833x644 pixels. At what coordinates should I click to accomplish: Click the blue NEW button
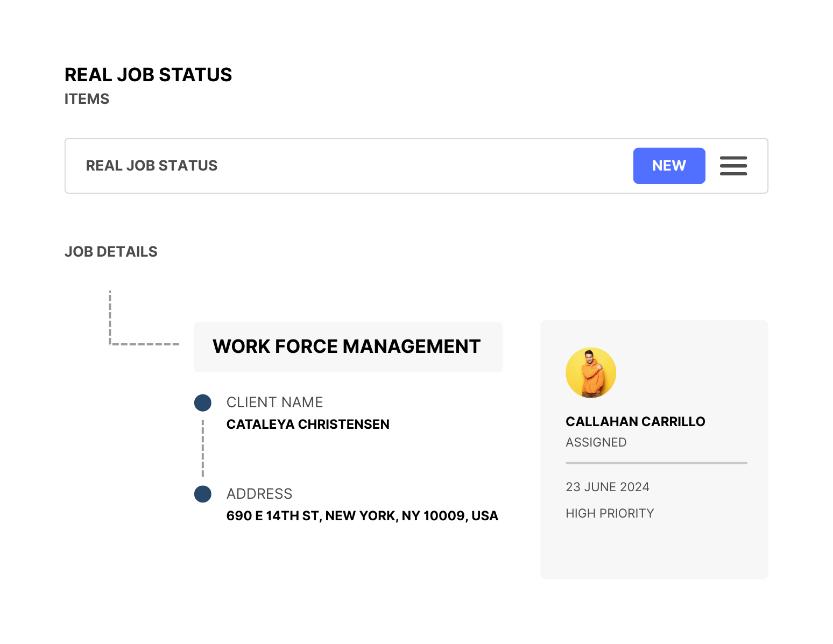[669, 166]
